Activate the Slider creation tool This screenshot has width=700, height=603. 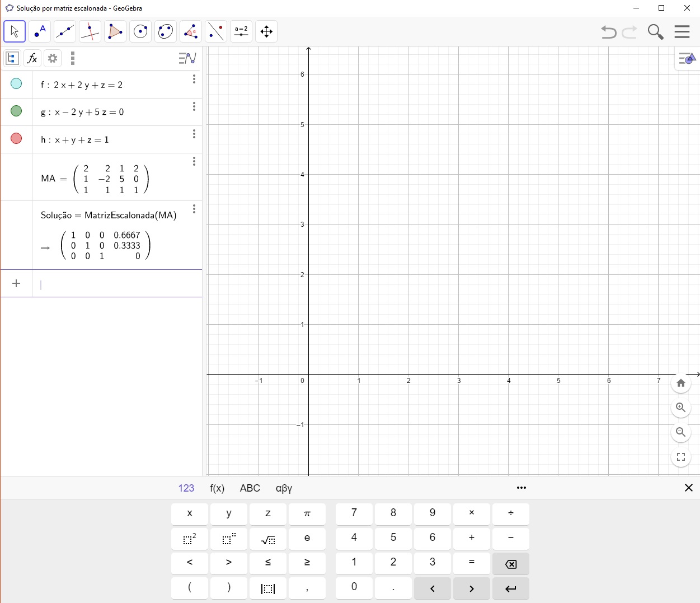[x=241, y=31]
